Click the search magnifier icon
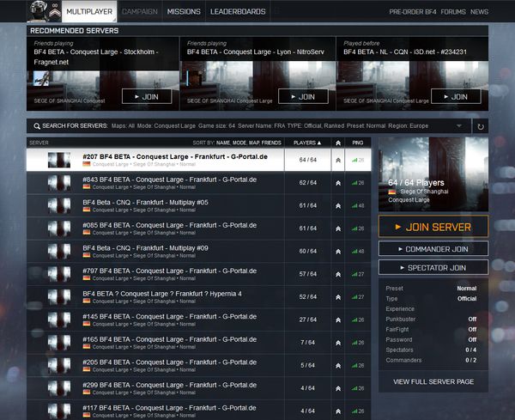 (37, 126)
